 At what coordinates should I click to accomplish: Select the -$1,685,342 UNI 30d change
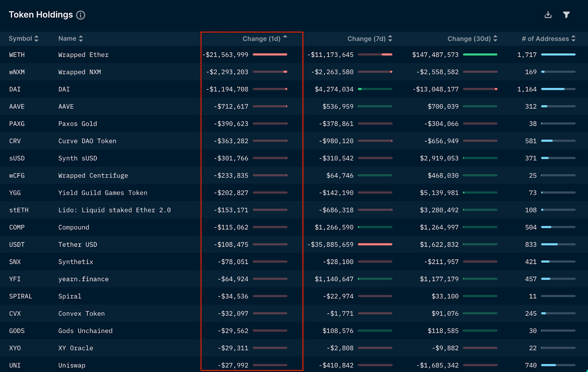click(x=437, y=365)
